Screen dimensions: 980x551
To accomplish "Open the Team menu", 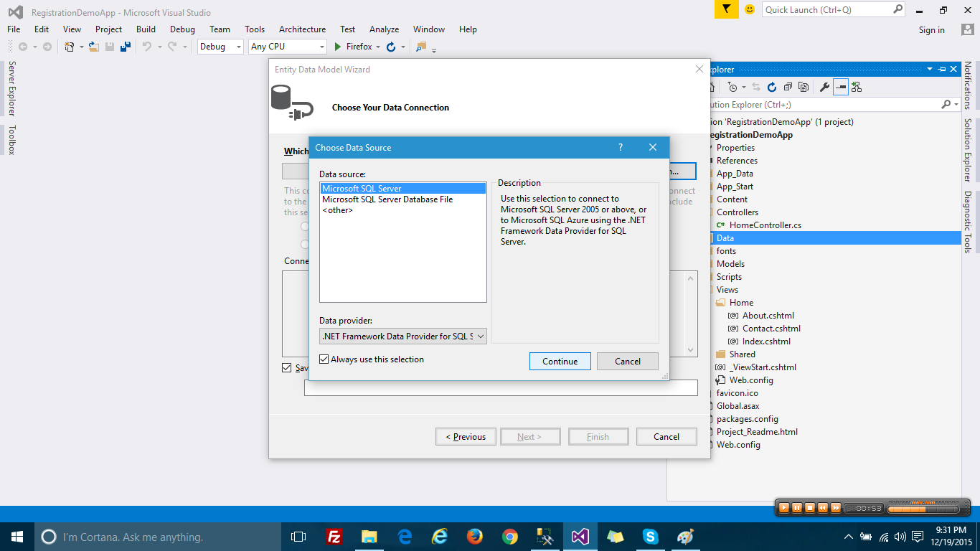I will [x=220, y=29].
